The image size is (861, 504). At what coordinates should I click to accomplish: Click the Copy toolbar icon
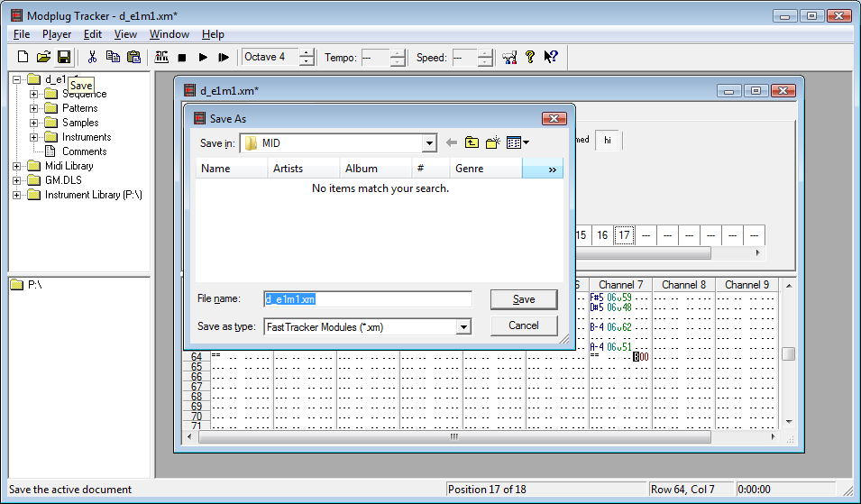(113, 57)
